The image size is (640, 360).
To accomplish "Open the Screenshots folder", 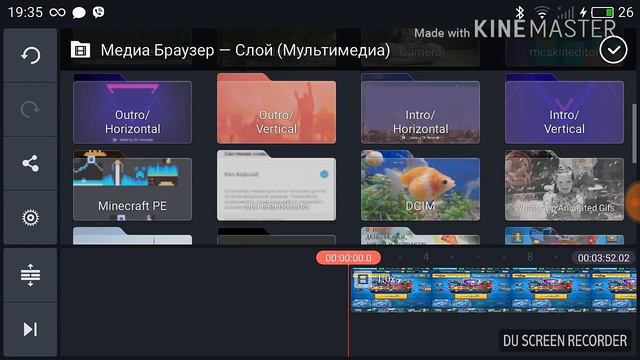I will coord(276,186).
